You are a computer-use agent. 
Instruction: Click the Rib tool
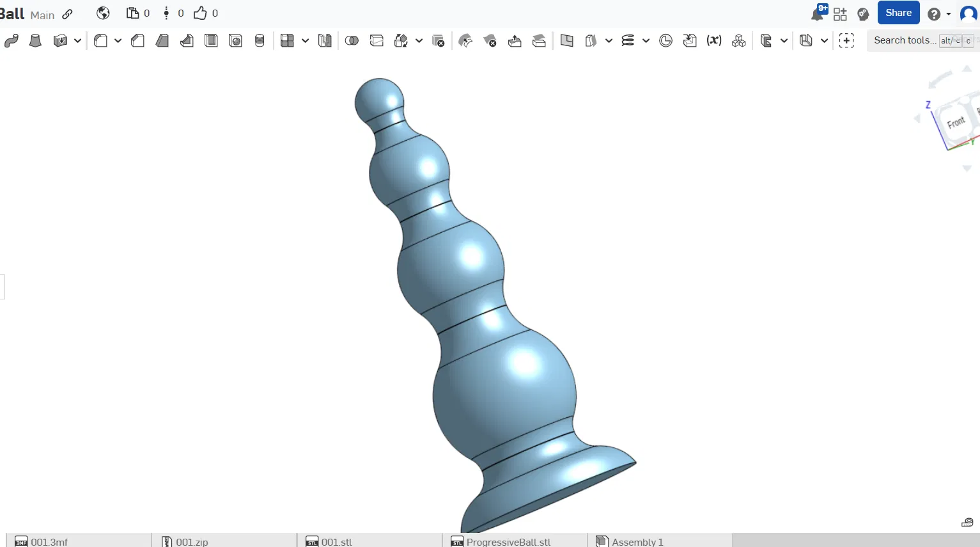pos(187,41)
